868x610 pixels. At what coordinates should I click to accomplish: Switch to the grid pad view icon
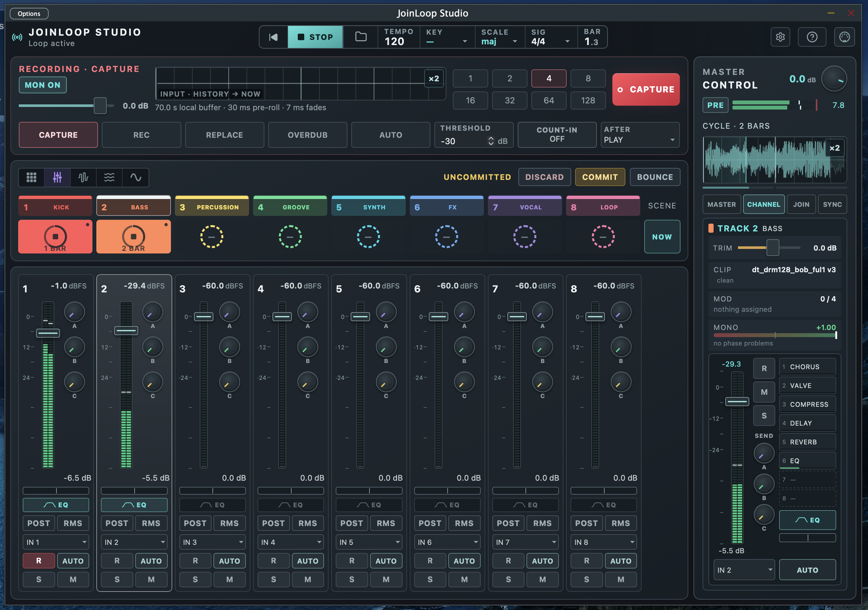click(x=31, y=177)
